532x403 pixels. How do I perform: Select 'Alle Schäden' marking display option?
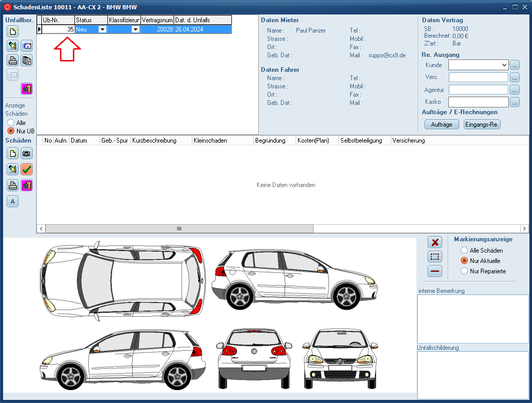[x=464, y=251]
